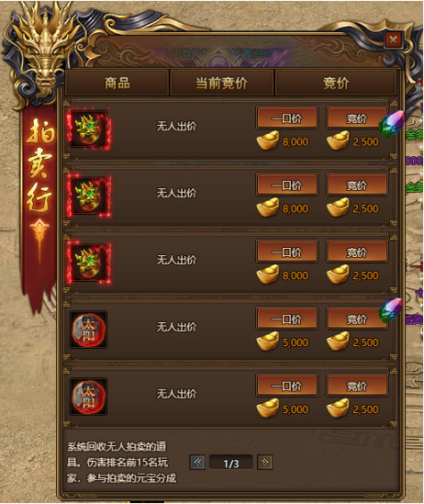Select the 商品 column header
424x504 pixels.
tap(117, 83)
